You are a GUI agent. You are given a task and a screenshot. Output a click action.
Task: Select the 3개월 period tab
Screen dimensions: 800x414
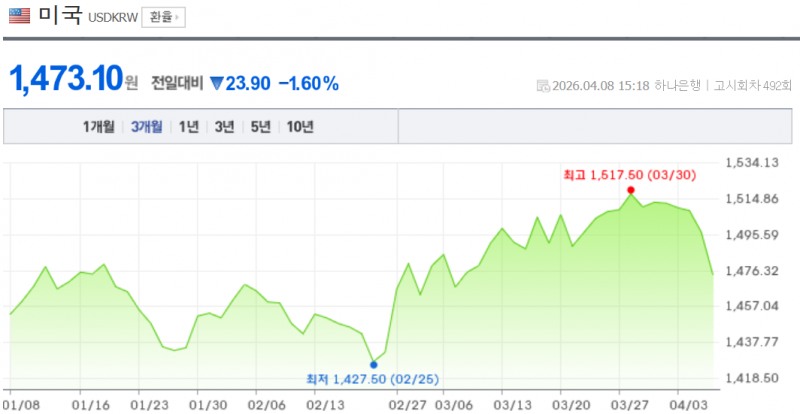pos(147,127)
